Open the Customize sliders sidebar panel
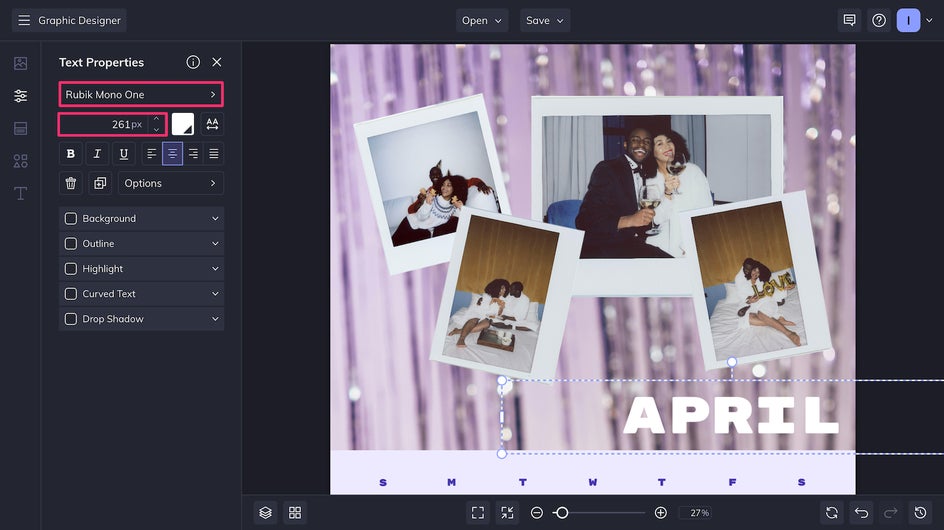The image size is (944, 530). 20,96
